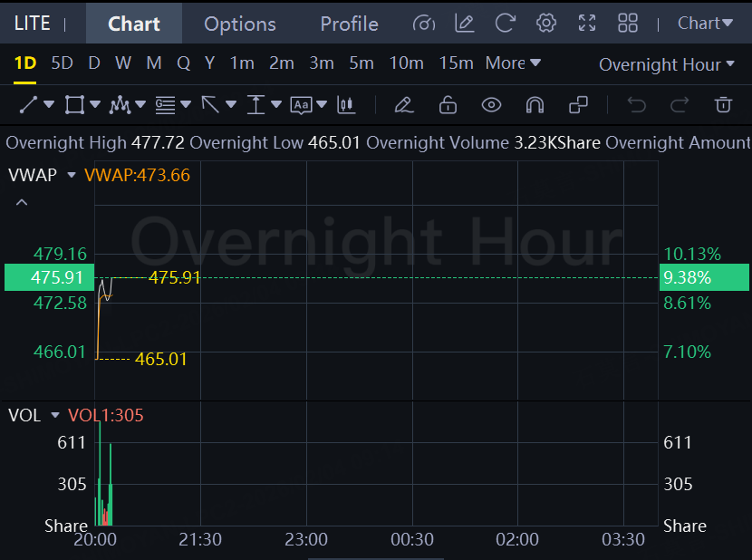Expand the arrow tool options arrow

click(231, 104)
